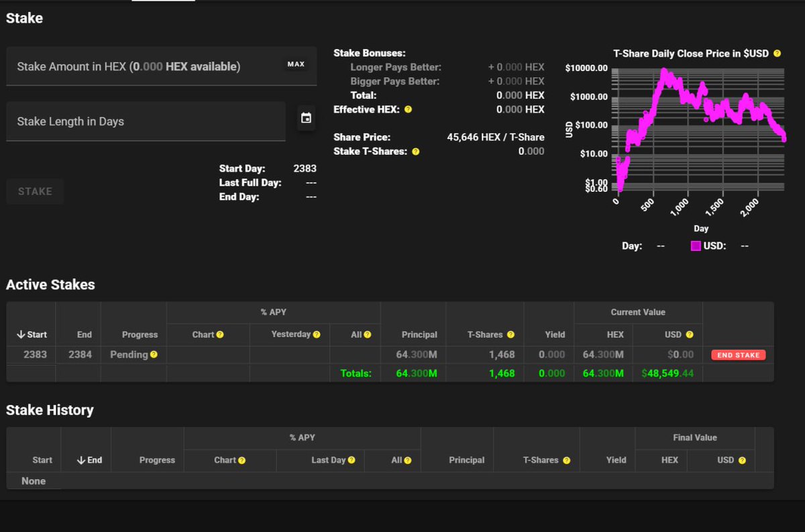
Task: Click the Longer Pays Better bonus label
Action: (395, 67)
